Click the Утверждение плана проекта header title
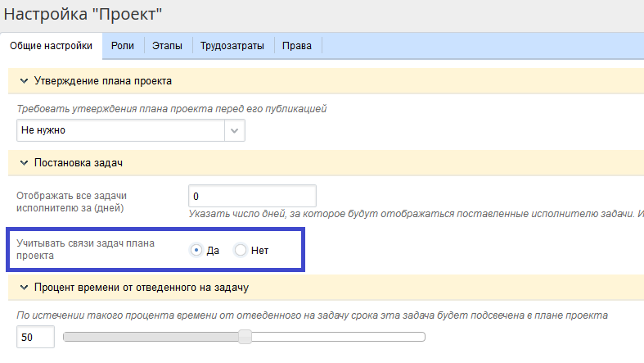Screen dimensions: 644x363 102,81
